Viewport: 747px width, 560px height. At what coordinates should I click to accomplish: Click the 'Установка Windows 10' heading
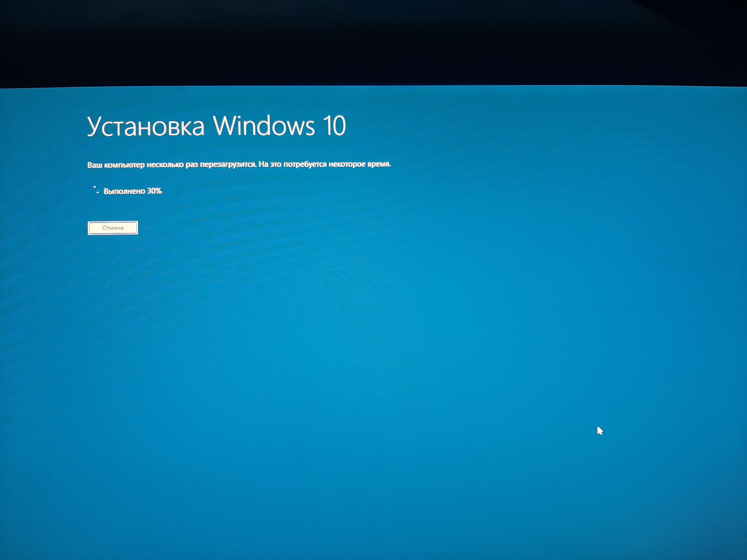pos(216,126)
